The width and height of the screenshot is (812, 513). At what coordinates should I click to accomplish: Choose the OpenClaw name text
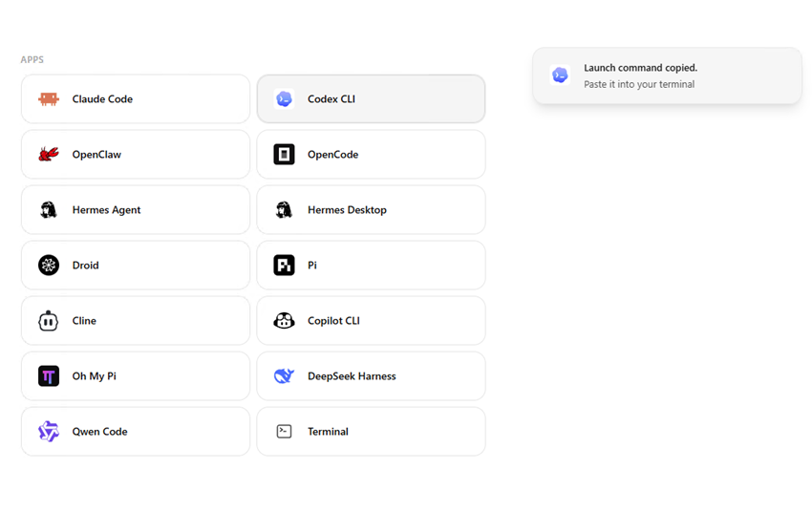(x=96, y=154)
